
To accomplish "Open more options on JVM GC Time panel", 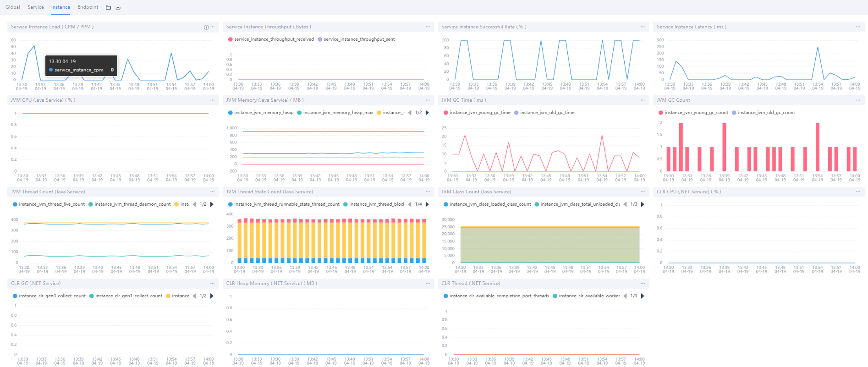I will tap(643, 100).
